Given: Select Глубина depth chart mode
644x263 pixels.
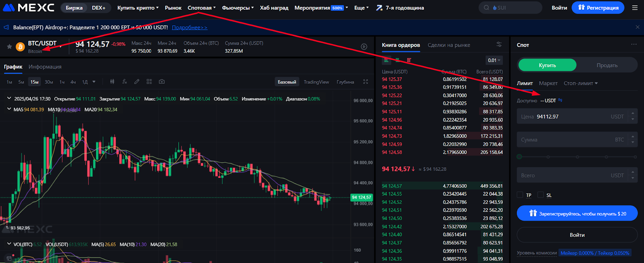Looking at the screenshot, I should tap(345, 82).
